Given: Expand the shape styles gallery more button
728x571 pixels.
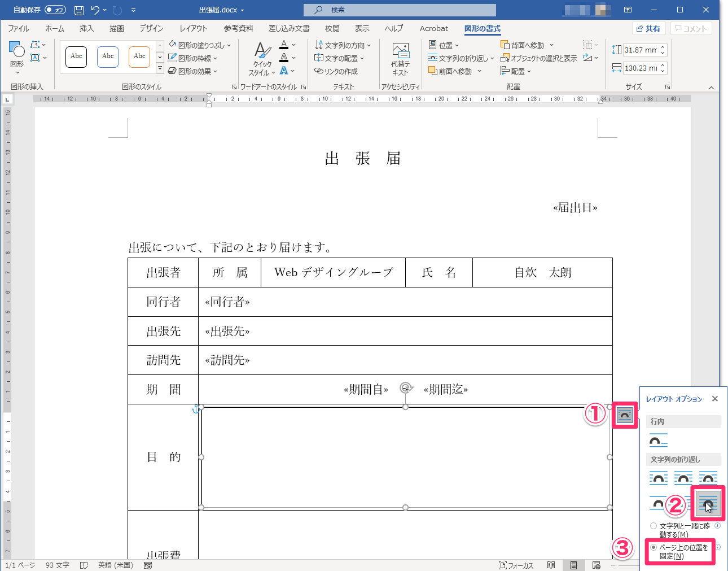Looking at the screenshot, I should coord(160,69).
